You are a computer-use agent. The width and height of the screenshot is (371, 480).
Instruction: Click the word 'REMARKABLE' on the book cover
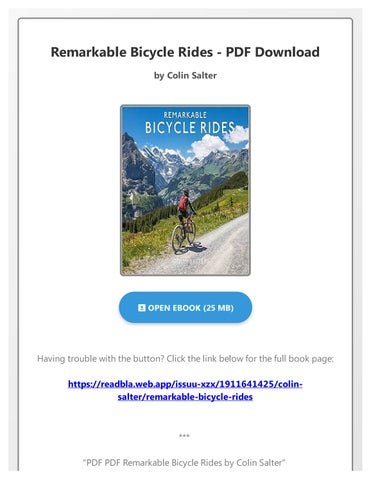click(185, 115)
